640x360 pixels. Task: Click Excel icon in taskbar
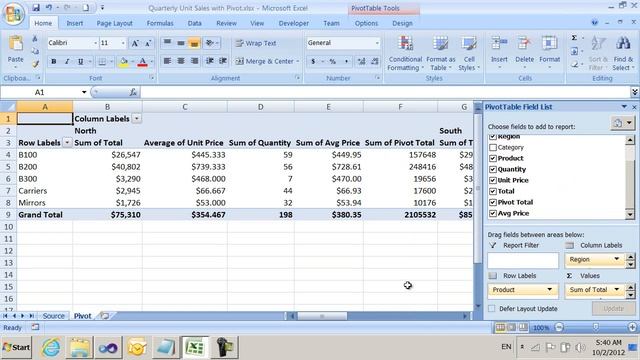(x=195, y=347)
